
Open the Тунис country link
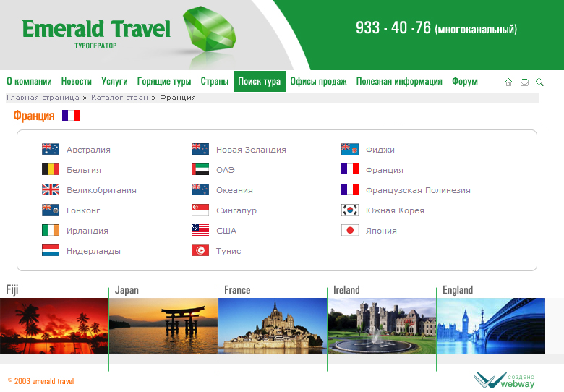(x=228, y=251)
